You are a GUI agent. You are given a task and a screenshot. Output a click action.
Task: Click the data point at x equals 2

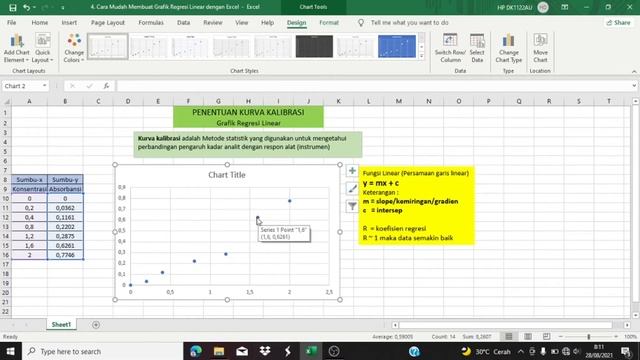pos(290,201)
